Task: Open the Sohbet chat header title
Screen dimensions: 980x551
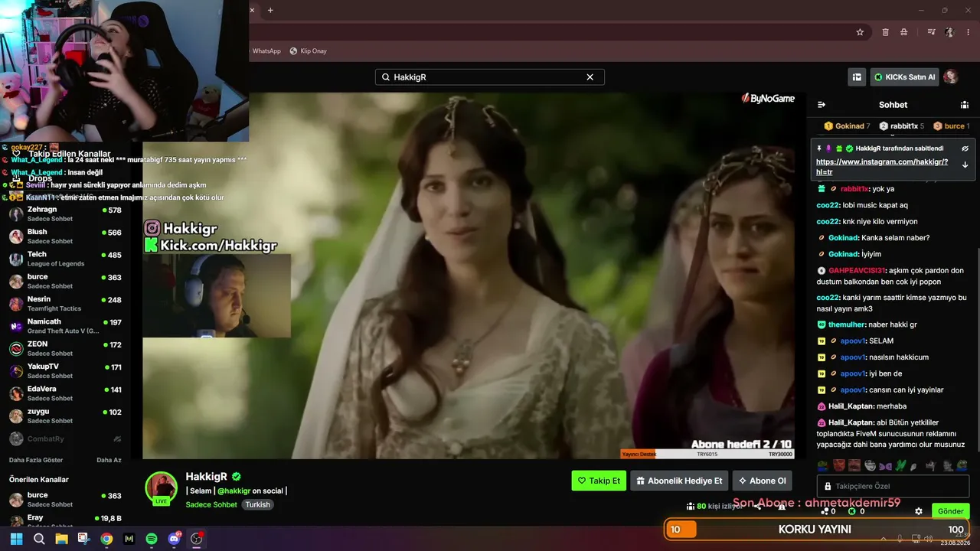Action: [893, 105]
